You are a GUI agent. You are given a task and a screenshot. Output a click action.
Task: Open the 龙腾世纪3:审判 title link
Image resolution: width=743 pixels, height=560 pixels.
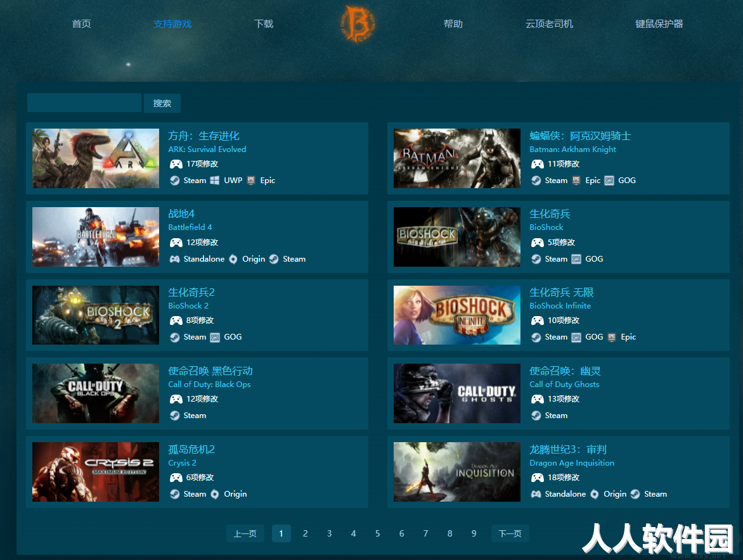click(567, 450)
